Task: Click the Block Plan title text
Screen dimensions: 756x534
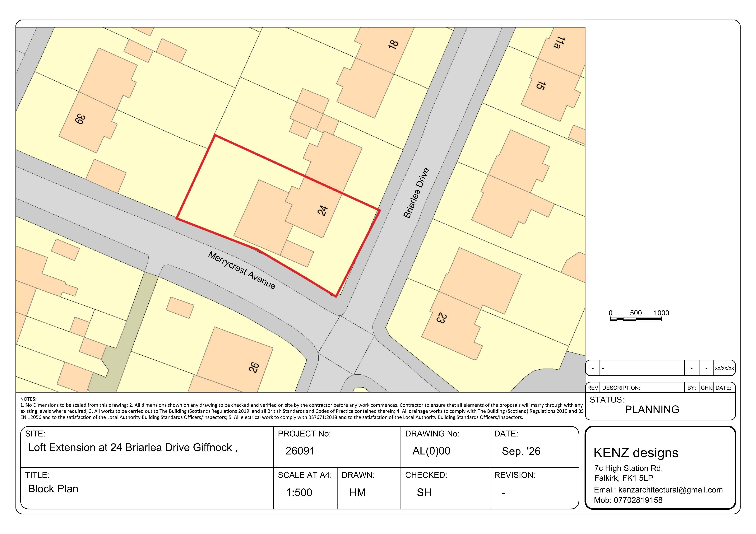Action: (x=53, y=489)
